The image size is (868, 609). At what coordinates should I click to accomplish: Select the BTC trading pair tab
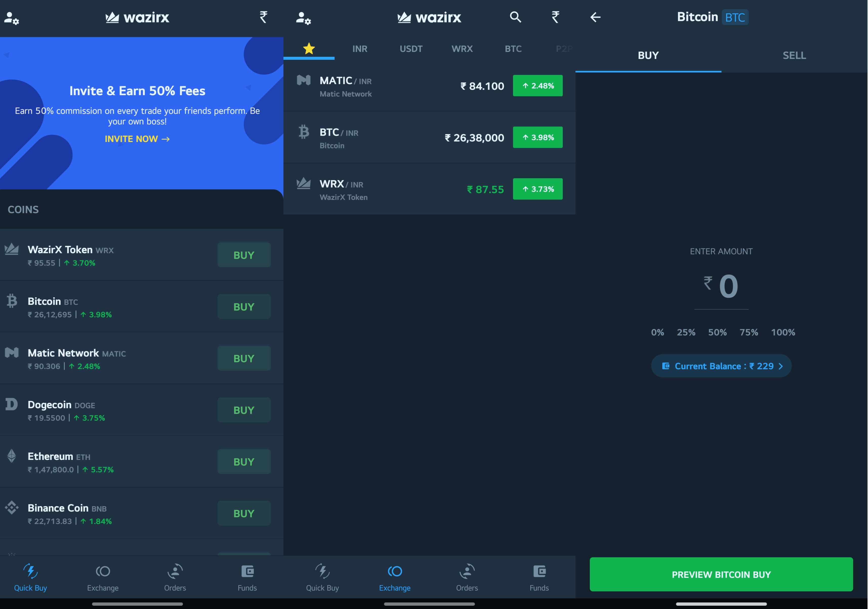pos(513,48)
